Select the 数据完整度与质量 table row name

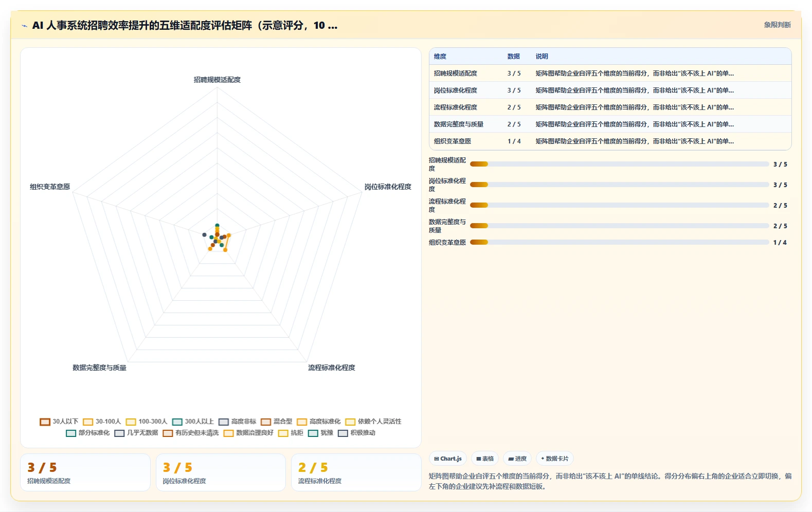(459, 124)
